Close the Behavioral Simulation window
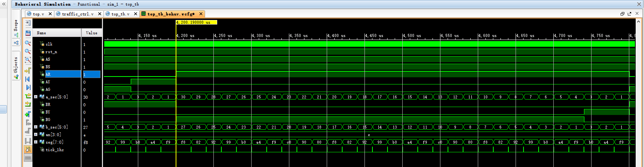The width and height of the screenshot is (644, 167). 639,4
